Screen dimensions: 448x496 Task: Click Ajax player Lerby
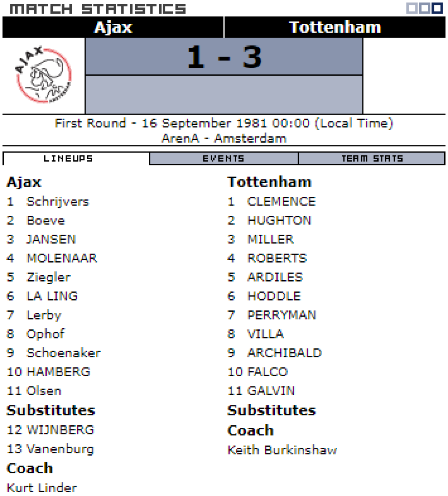point(44,315)
